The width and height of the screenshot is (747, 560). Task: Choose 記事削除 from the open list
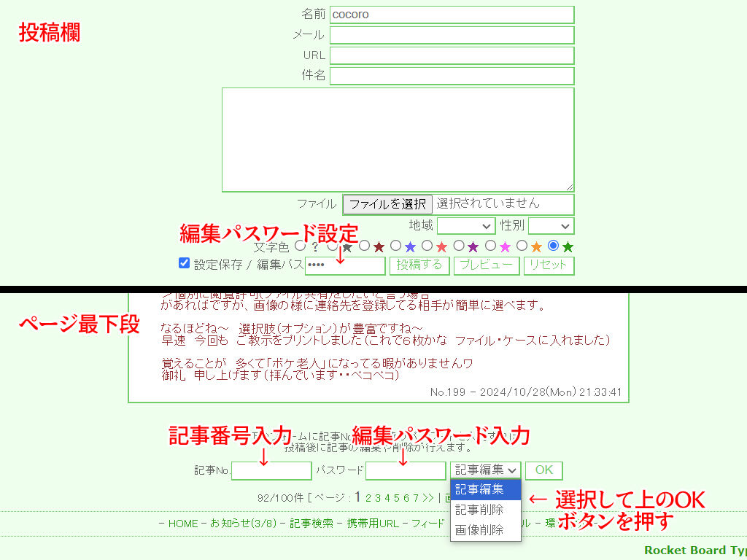click(x=479, y=510)
